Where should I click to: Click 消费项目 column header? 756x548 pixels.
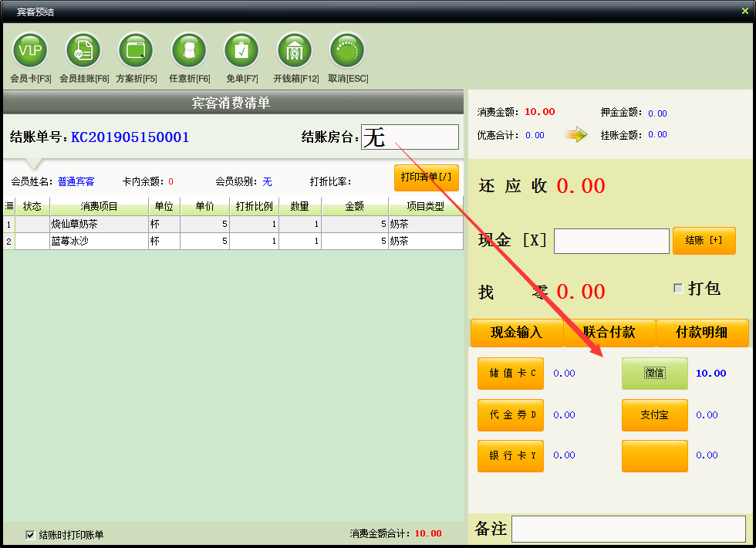[x=99, y=207]
